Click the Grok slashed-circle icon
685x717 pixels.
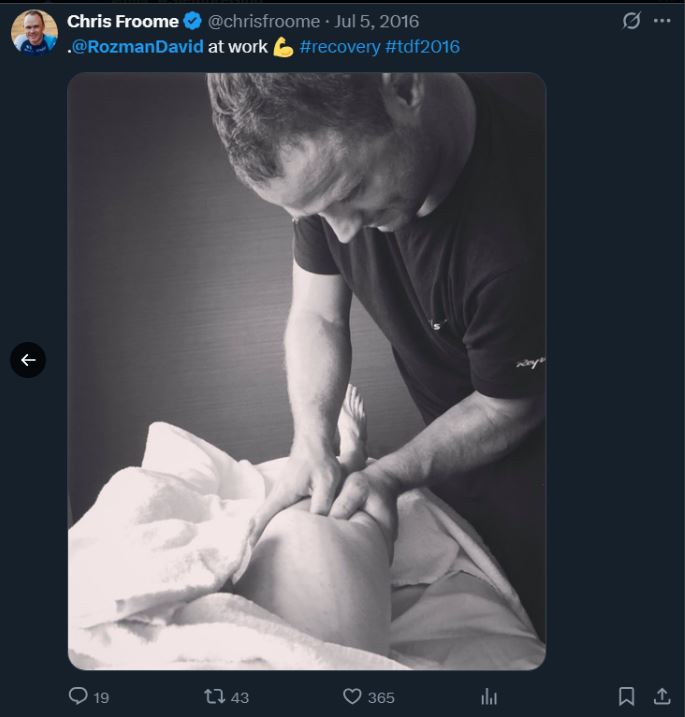pyautogui.click(x=631, y=21)
